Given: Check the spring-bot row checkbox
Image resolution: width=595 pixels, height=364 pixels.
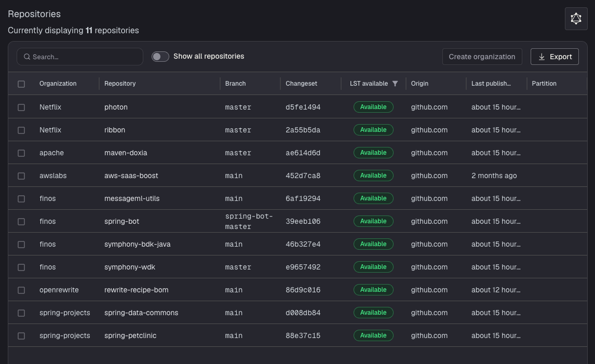Looking at the screenshot, I should [21, 221].
